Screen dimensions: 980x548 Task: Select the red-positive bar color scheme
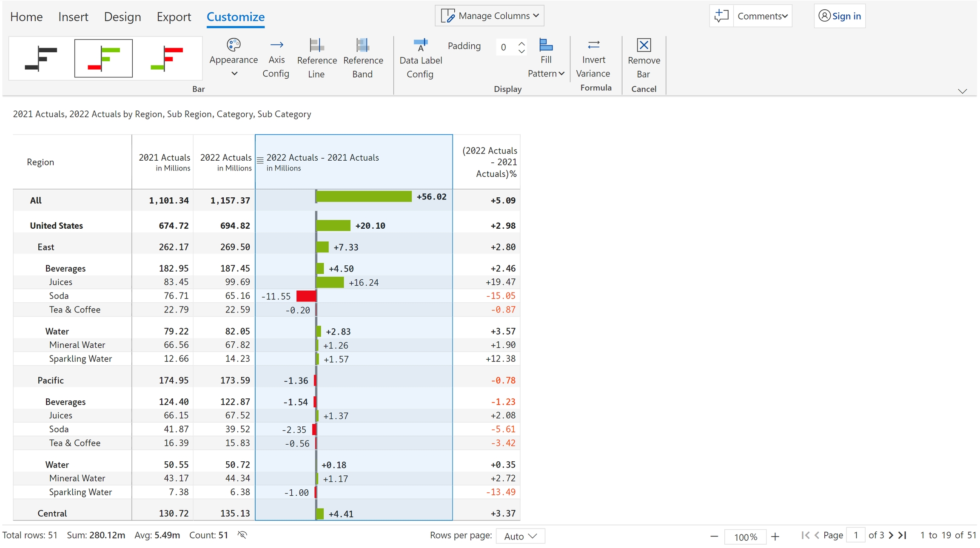pyautogui.click(x=168, y=59)
